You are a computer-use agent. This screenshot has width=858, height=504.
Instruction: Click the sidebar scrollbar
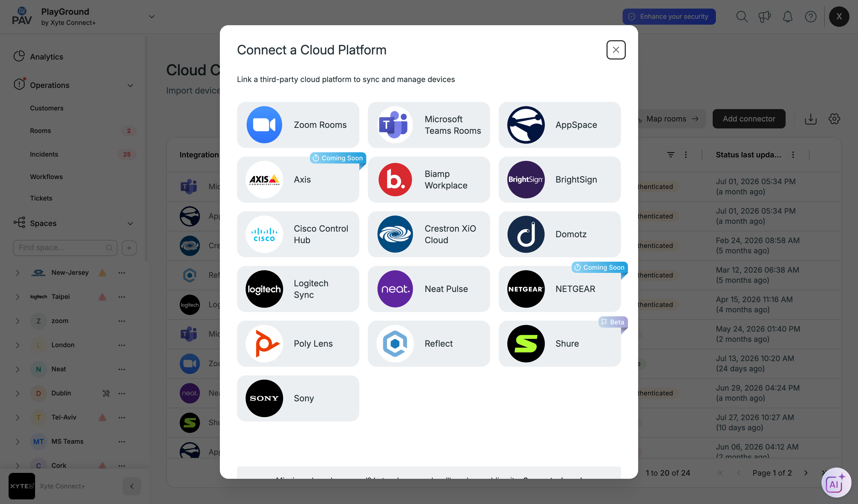[146, 148]
